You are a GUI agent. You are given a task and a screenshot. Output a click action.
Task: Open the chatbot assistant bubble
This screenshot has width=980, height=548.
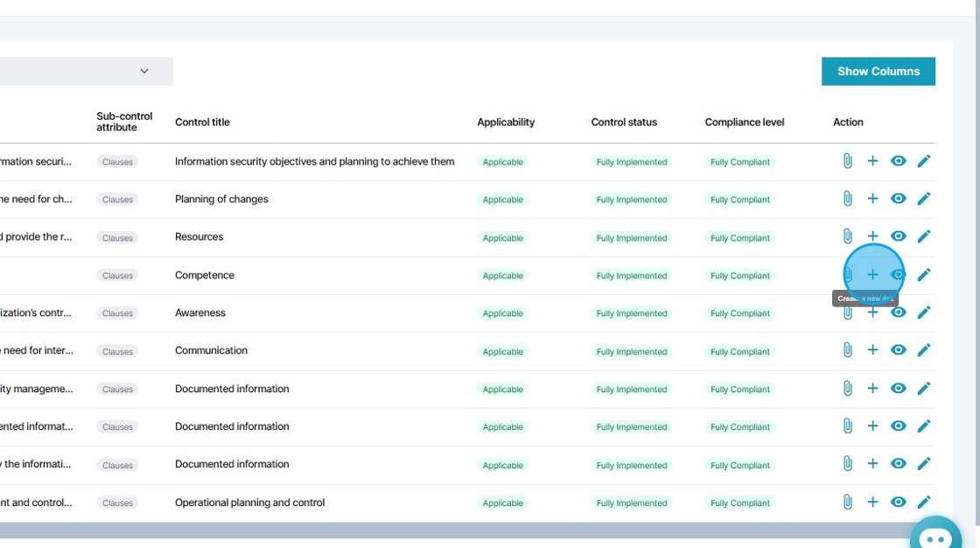935,532
